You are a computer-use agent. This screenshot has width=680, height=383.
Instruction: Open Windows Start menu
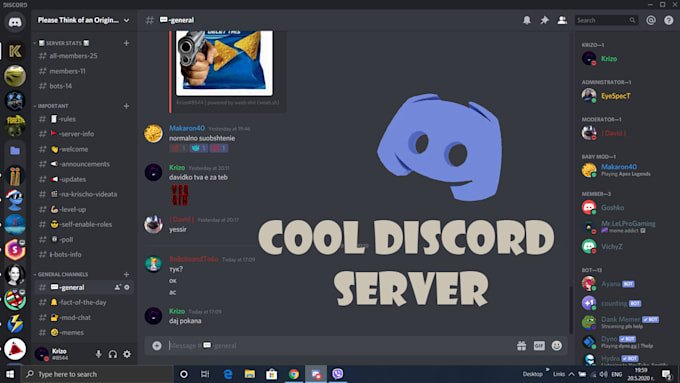pos(10,374)
